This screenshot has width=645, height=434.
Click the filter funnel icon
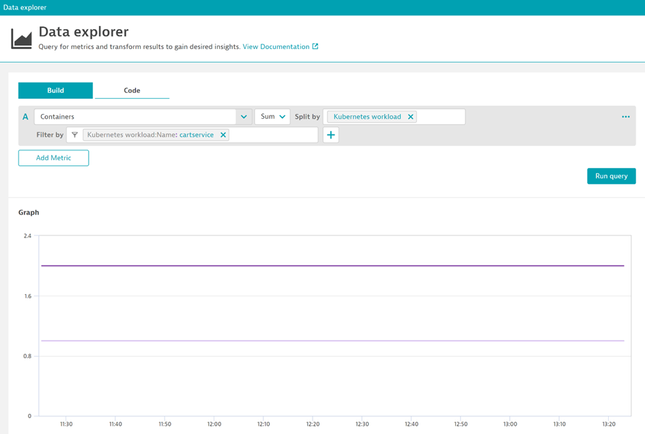coord(75,135)
